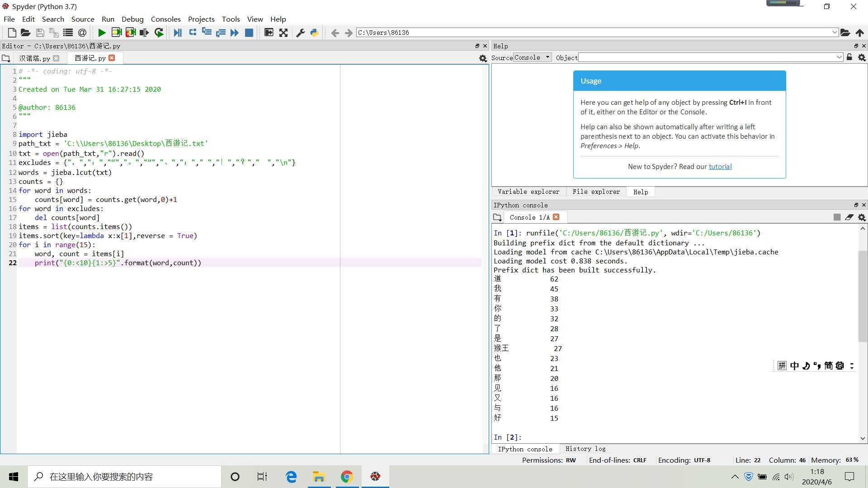Screen dimensions: 868x488
Task: Open Preferences wrench icon
Action: (300, 33)
